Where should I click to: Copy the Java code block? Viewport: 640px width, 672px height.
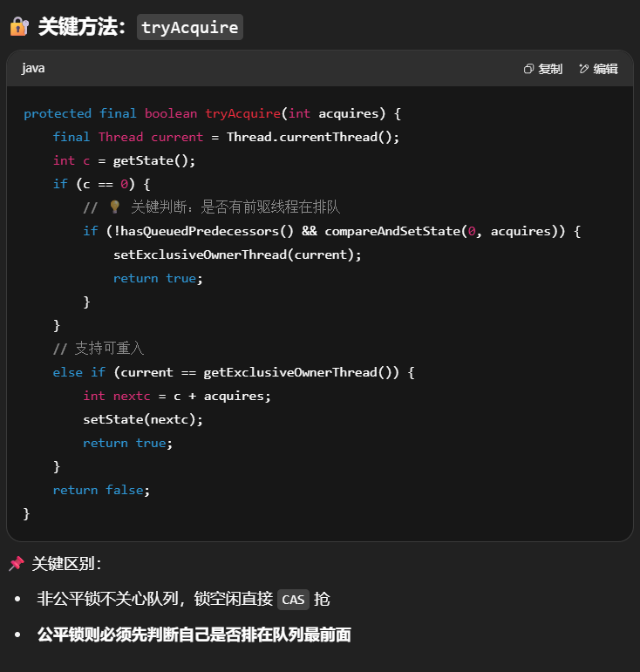coord(542,69)
